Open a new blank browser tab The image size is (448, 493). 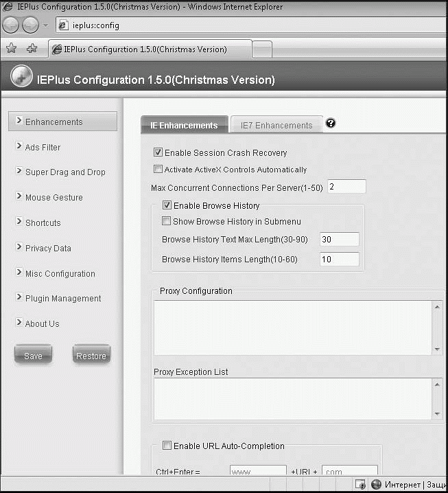262,49
